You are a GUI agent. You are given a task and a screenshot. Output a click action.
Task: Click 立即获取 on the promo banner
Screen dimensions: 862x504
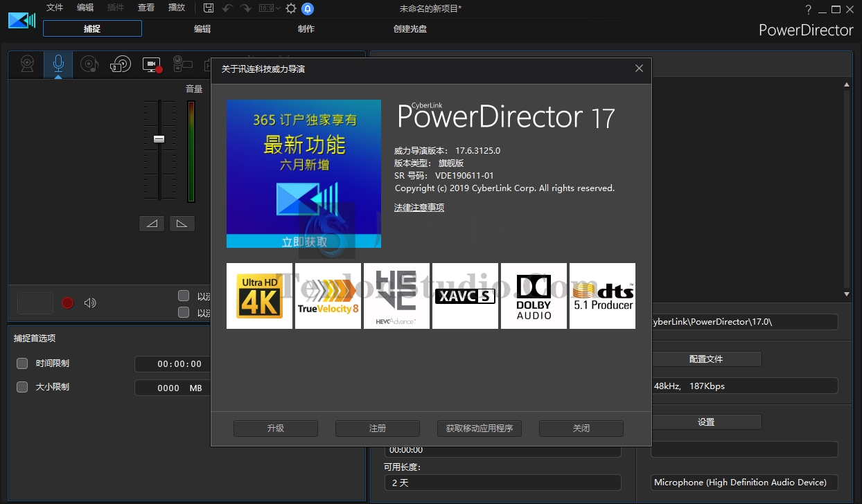(305, 242)
